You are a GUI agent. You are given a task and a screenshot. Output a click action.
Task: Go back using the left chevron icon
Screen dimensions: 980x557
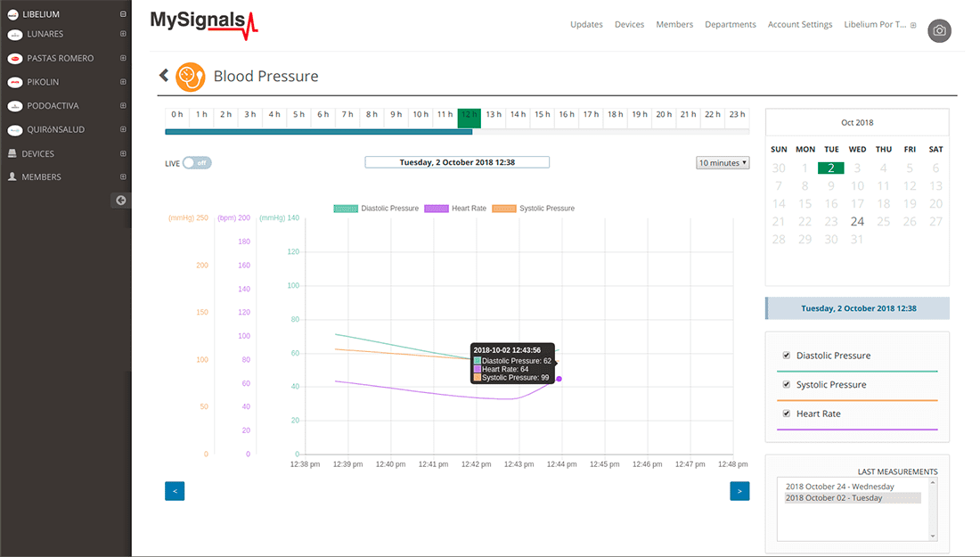(164, 76)
